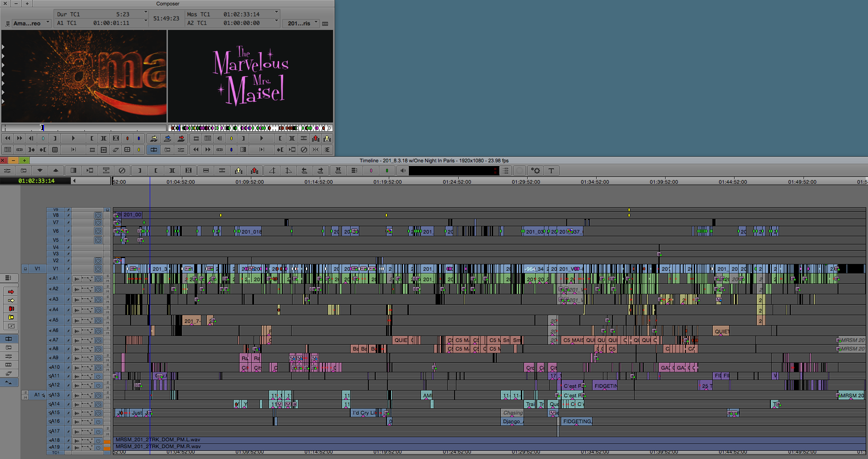Screen dimensions: 868x459
Task: Open the gang/grid icon beside sequence name
Action: point(325,24)
